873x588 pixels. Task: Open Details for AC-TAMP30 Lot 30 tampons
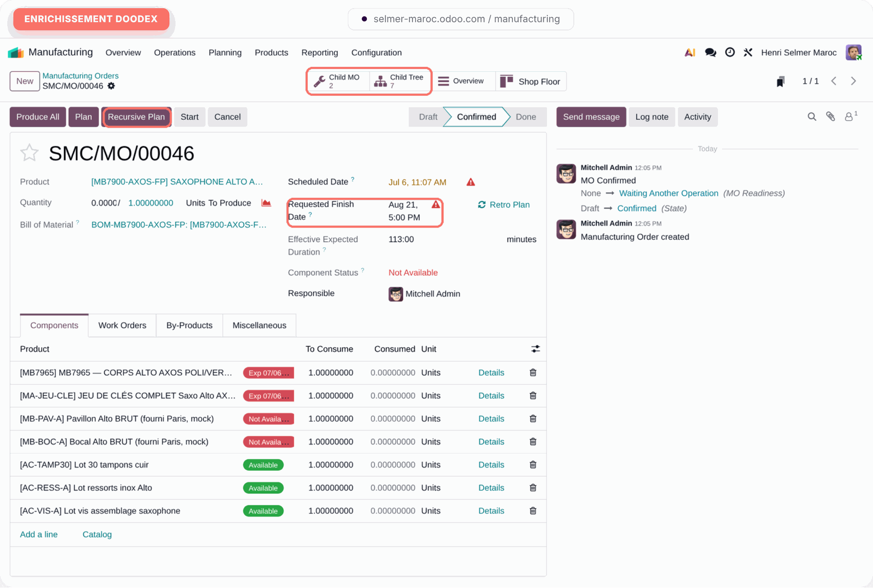(491, 465)
